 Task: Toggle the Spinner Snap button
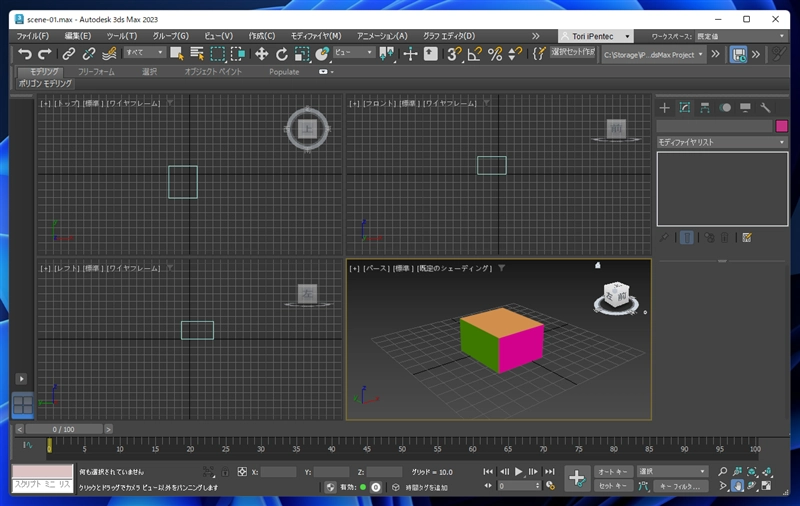515,54
